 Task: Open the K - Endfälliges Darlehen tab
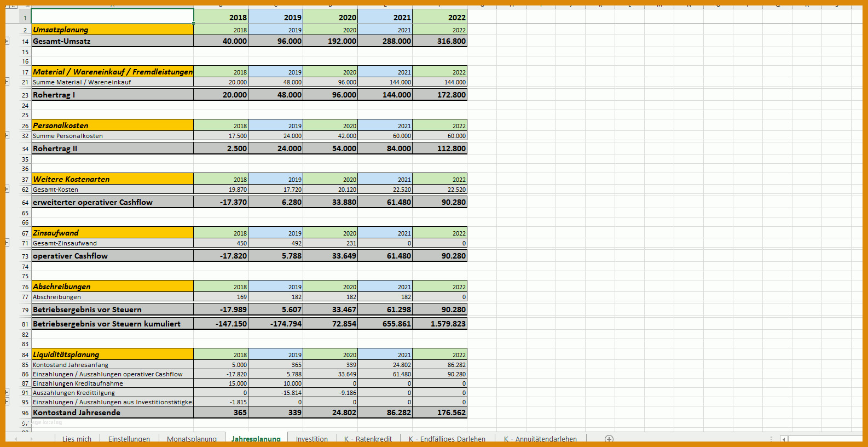coord(447,439)
